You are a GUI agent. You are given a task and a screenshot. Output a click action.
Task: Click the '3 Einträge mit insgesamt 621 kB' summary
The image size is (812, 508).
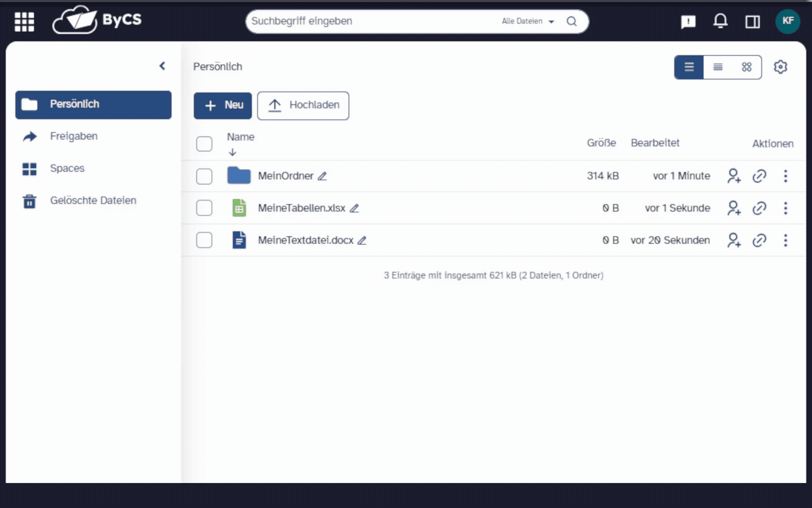[x=494, y=276]
